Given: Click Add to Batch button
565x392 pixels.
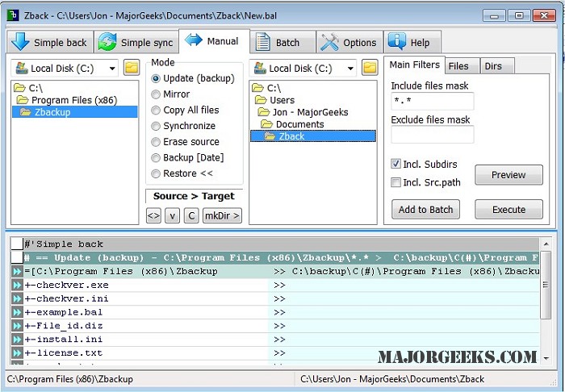Looking at the screenshot, I should (425, 210).
